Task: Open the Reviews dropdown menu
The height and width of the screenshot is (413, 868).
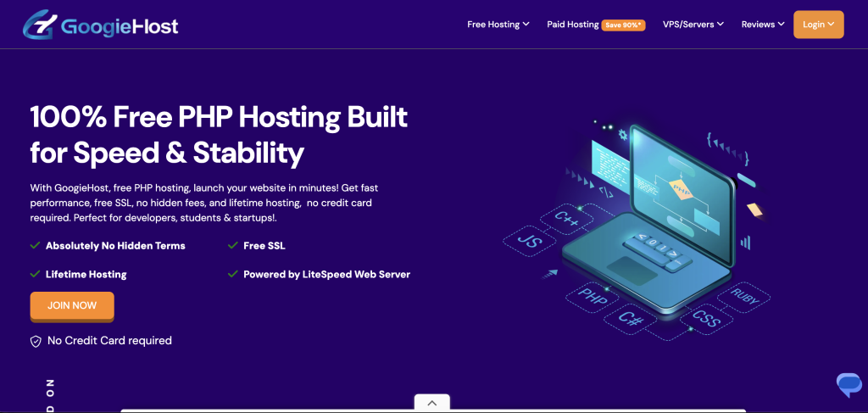Action: (763, 25)
